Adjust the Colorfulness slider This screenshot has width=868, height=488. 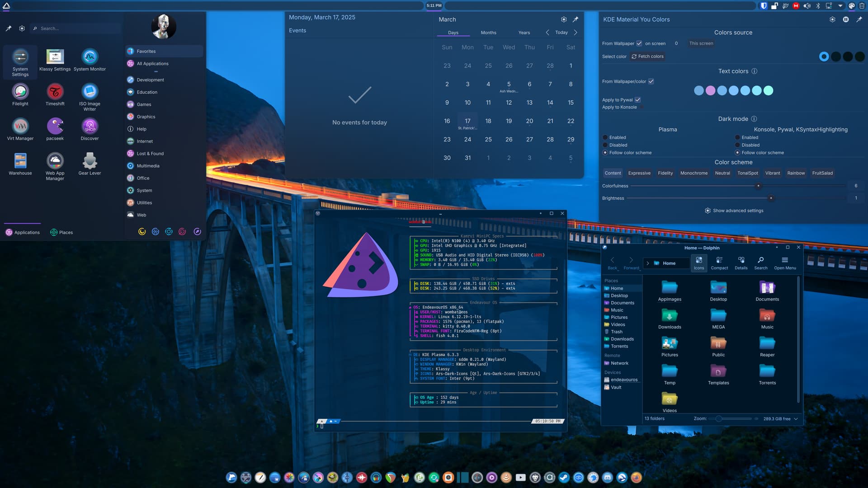coord(758,186)
